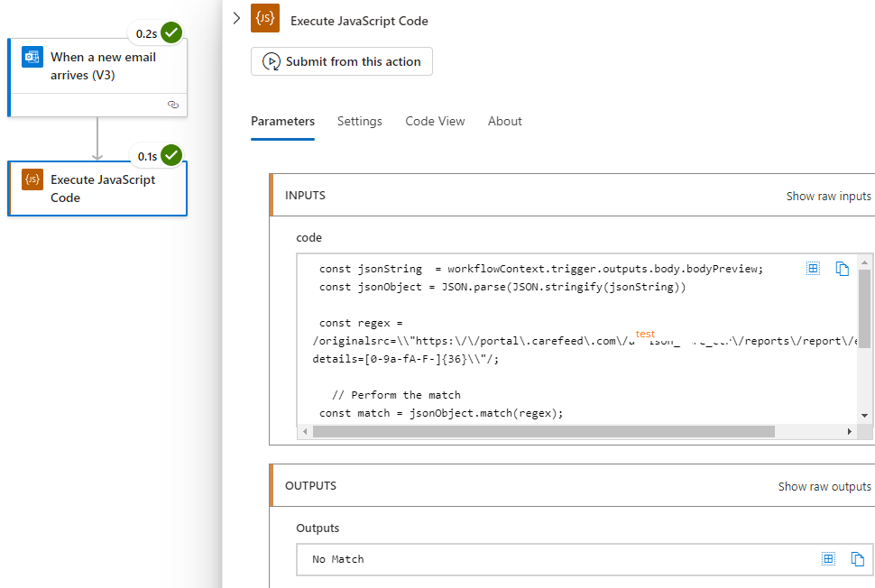The height and width of the screenshot is (588, 875).
Task: Copy the Outputs value with the copy icon
Action: tap(857, 558)
